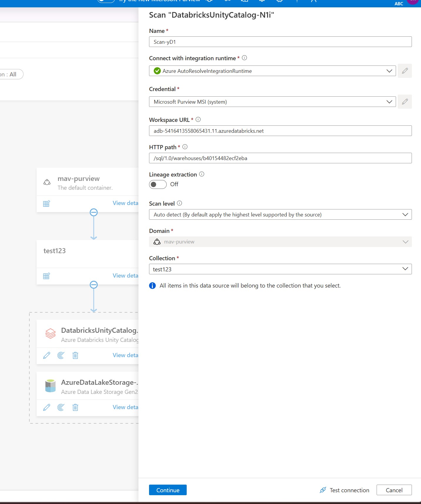The width and height of the screenshot is (421, 504).
Task: Click register-source grid icon on mav-purview card
Action: (46, 204)
